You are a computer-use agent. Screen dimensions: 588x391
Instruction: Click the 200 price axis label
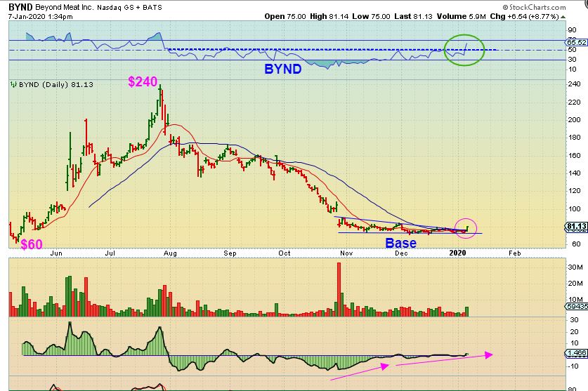(574, 119)
